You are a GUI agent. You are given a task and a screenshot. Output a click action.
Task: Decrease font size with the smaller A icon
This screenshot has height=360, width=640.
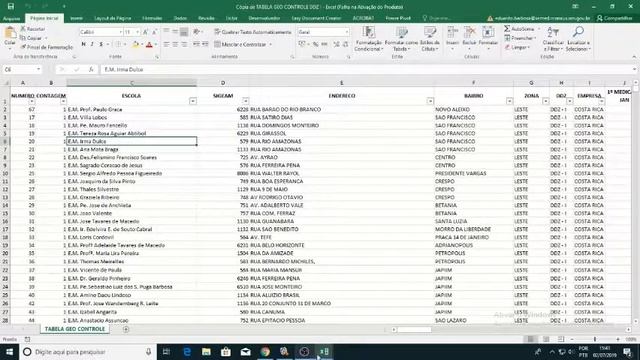tap(154, 32)
